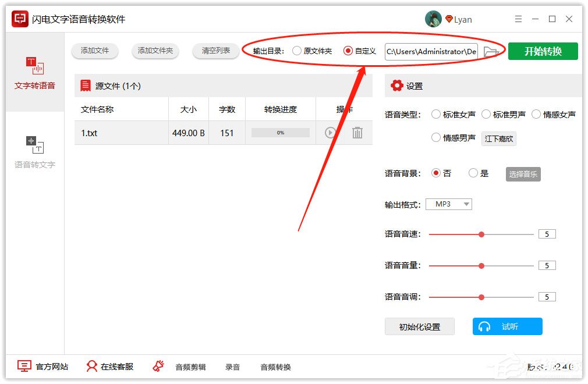Play the 1.txt file preview
This screenshot has width=588, height=384.
pyautogui.click(x=331, y=133)
